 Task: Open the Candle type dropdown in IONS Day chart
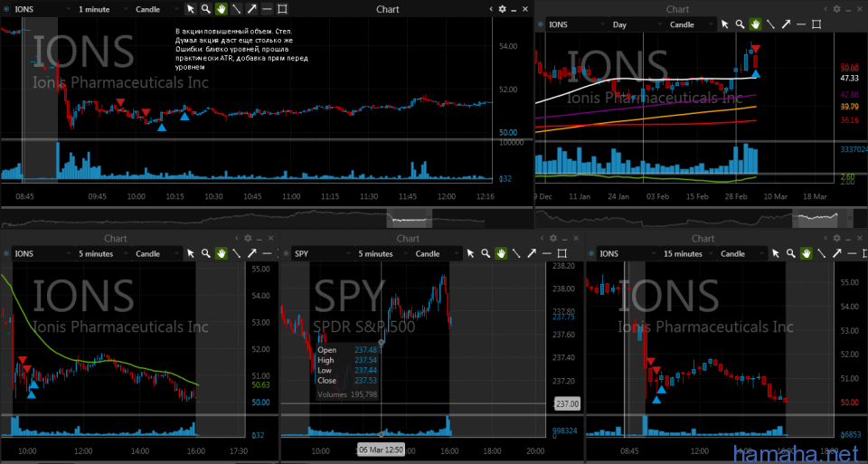pos(690,24)
